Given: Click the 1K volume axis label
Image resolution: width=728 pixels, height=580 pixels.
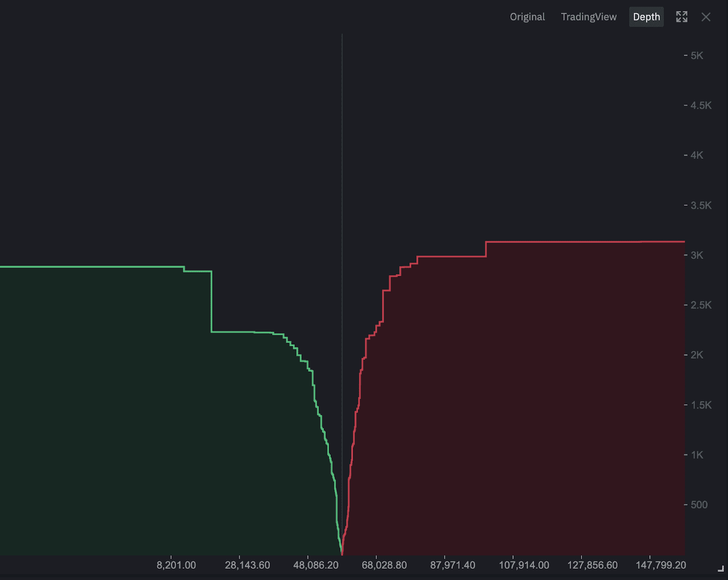Looking at the screenshot, I should pos(697,455).
